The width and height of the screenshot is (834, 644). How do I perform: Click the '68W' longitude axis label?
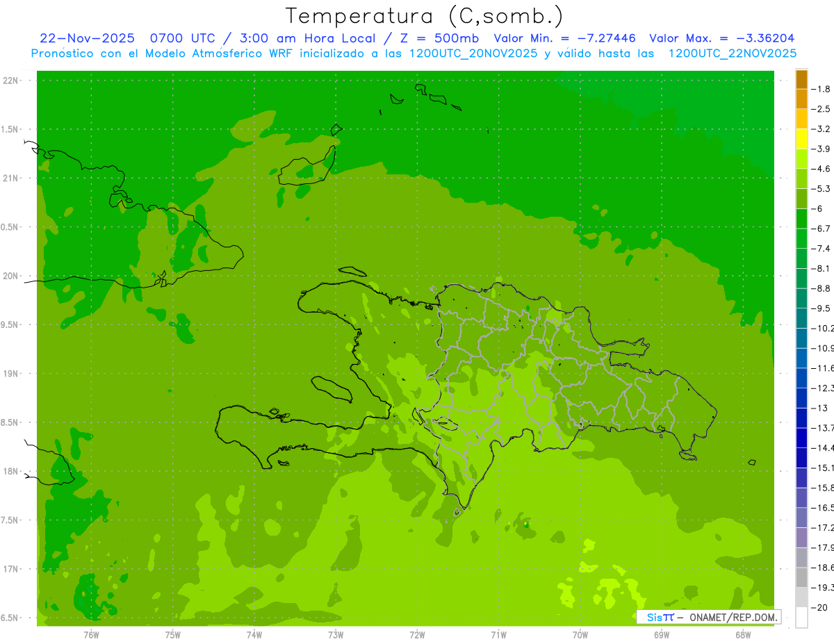click(x=743, y=635)
